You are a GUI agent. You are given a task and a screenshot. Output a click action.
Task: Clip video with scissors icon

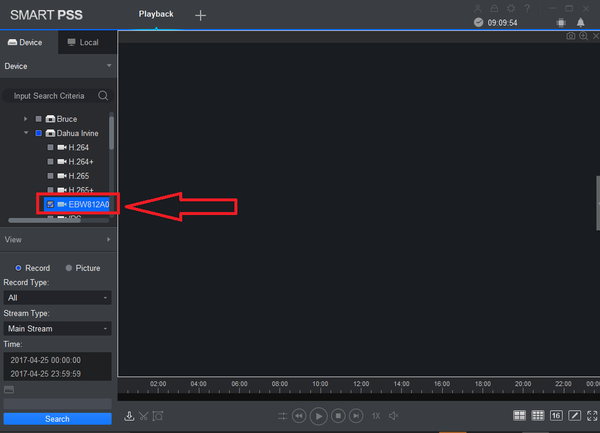[143, 416]
